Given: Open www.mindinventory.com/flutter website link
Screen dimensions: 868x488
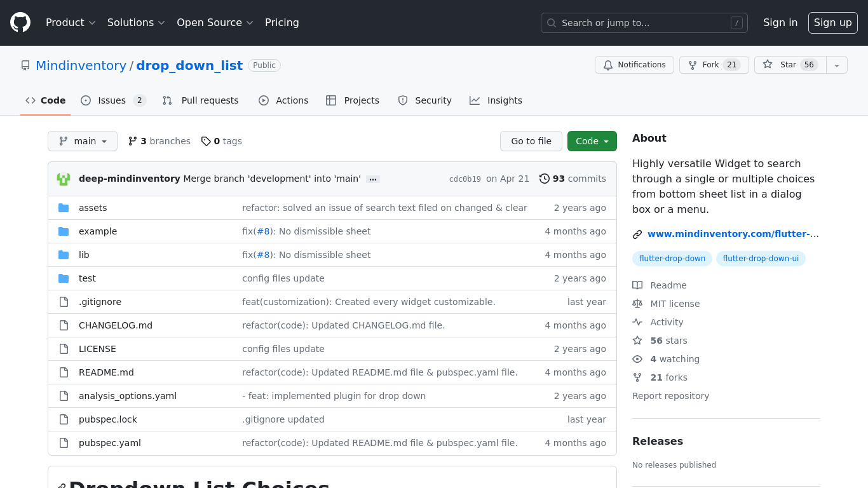Looking at the screenshot, I should (733, 234).
